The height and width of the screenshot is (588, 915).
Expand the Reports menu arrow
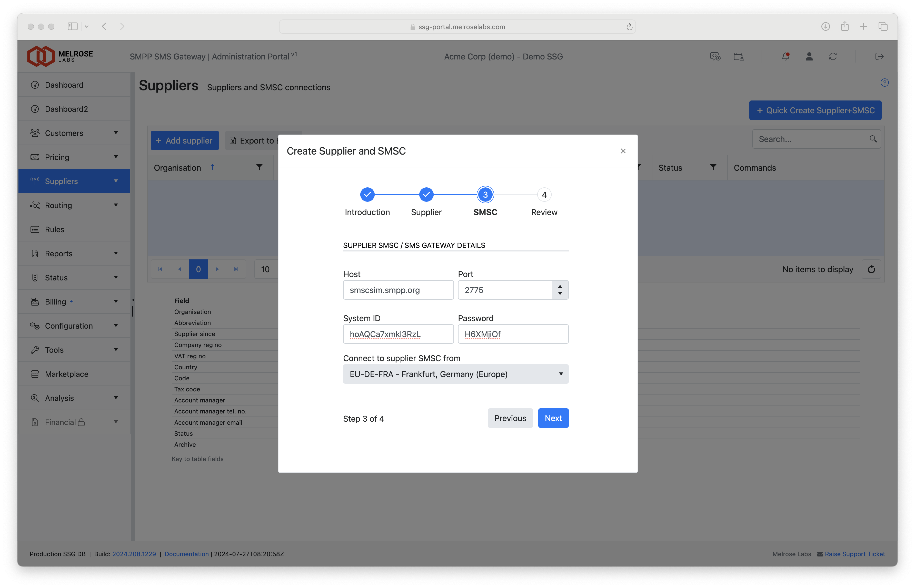(x=116, y=253)
